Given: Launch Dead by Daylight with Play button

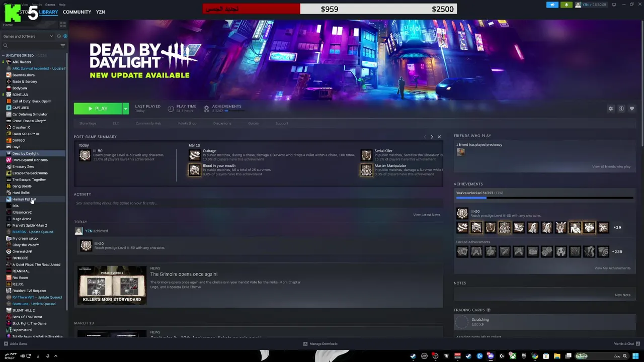Looking at the screenshot, I should tap(98, 109).
